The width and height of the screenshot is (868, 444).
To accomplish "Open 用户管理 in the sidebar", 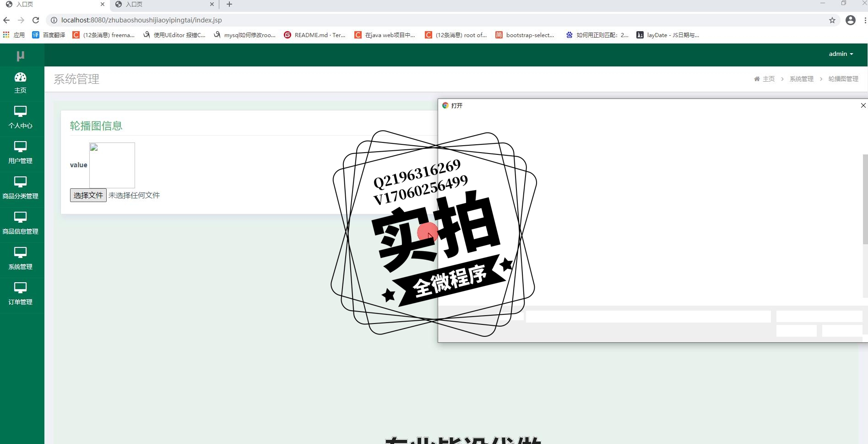I will (x=21, y=153).
